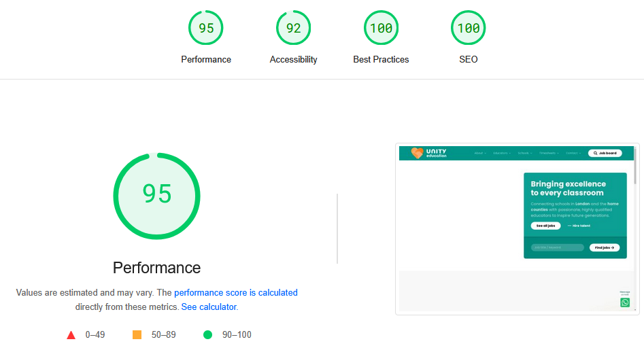Image resolution: width=644 pixels, height=348 pixels.
Task: Open the Accessibility score gauge showing 92
Action: [x=293, y=29]
